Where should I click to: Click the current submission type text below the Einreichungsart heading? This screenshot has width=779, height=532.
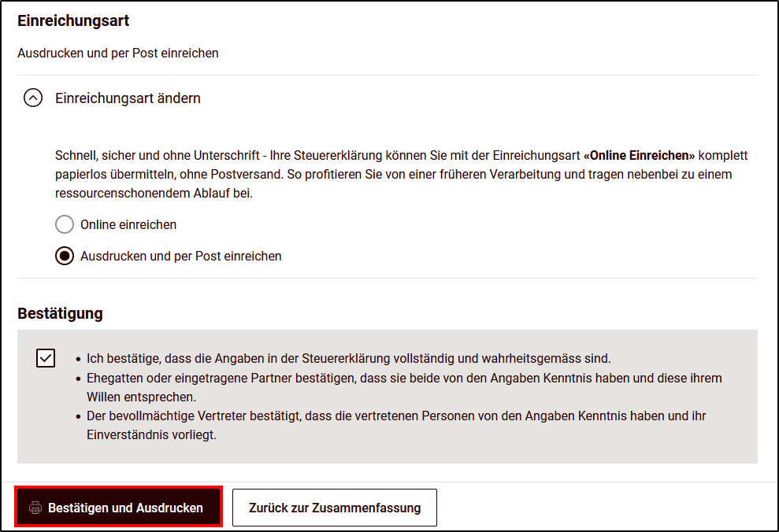pyautogui.click(x=118, y=54)
